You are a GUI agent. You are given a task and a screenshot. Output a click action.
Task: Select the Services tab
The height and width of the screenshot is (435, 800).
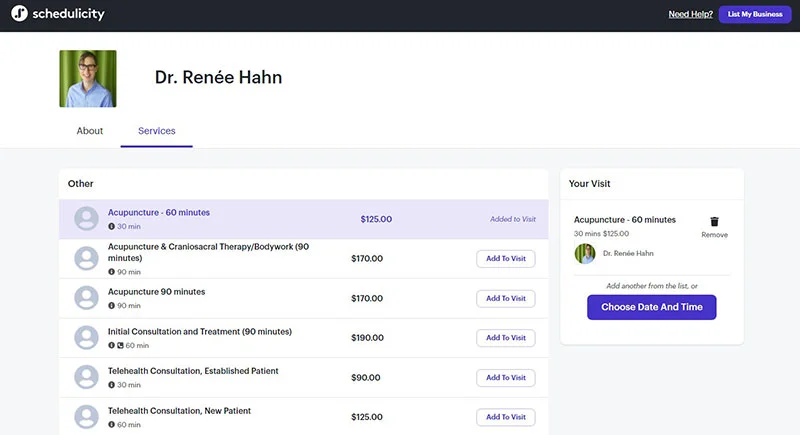click(157, 131)
